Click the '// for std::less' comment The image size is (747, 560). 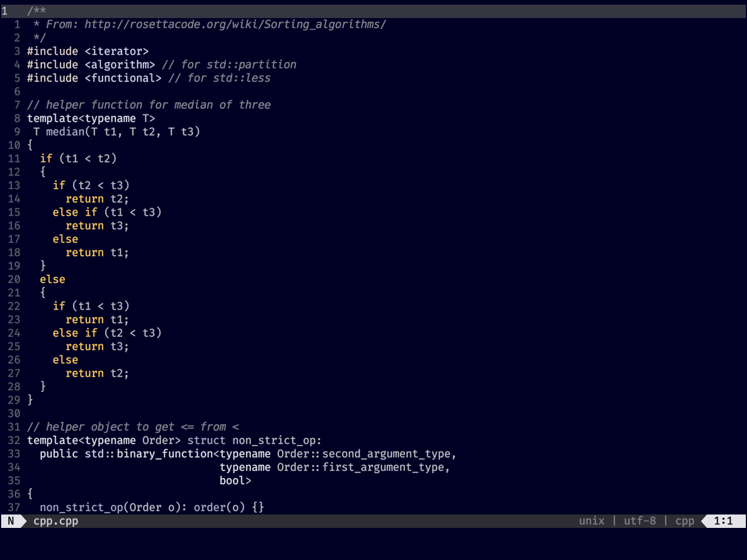[x=219, y=78]
